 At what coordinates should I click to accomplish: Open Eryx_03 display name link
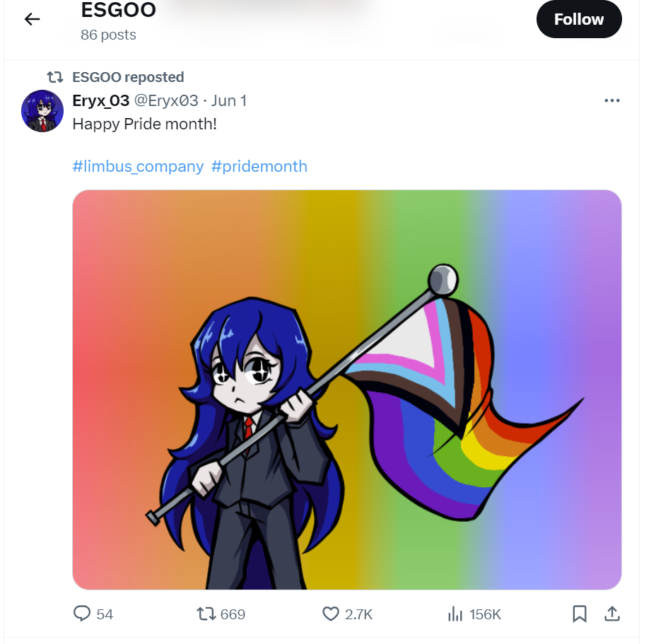101,101
